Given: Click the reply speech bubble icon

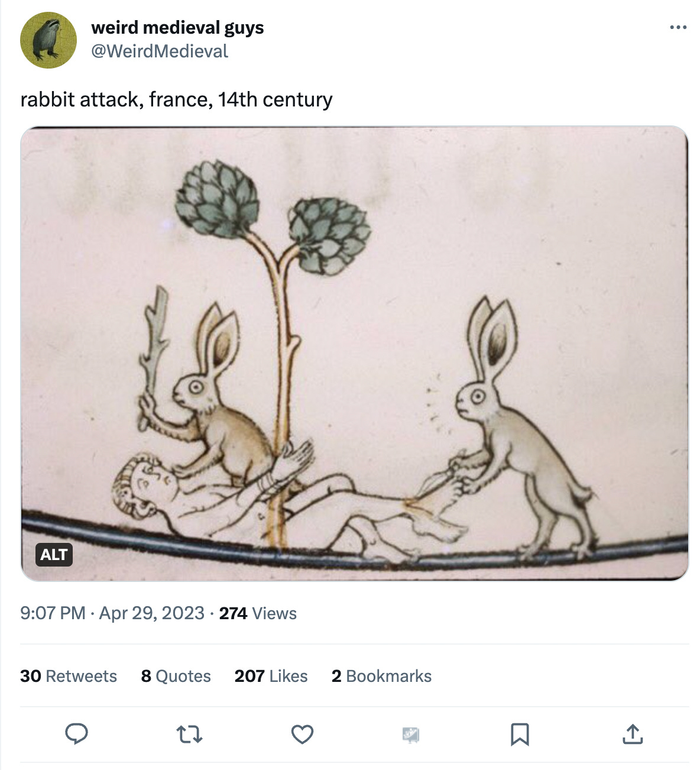Looking at the screenshot, I should click(x=76, y=734).
